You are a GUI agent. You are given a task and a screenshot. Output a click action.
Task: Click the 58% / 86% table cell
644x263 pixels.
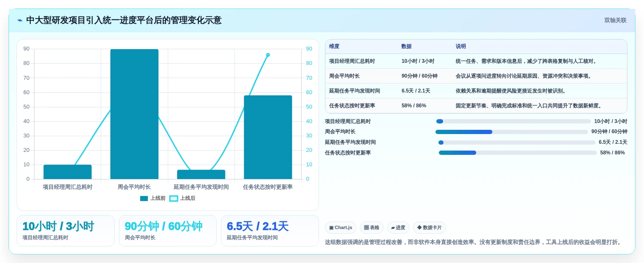click(414, 106)
